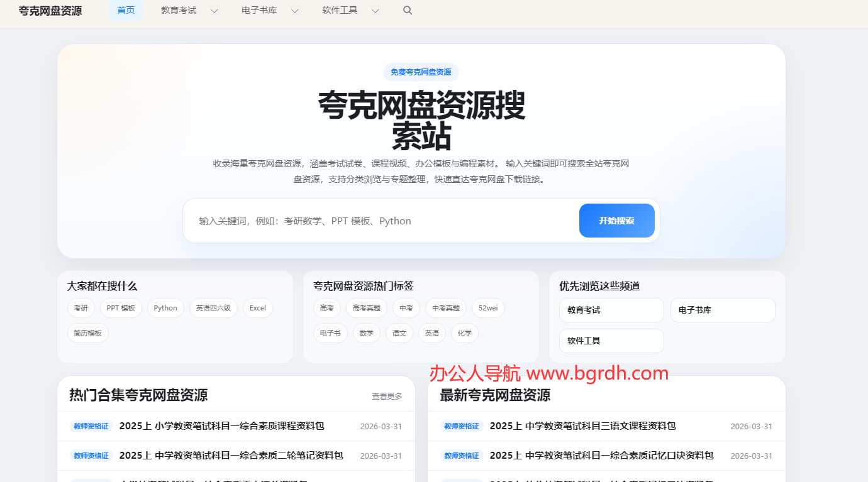Viewport: 868px width, 482px height.
Task: Search the 考研 hot keyword tag
Action: tap(81, 308)
